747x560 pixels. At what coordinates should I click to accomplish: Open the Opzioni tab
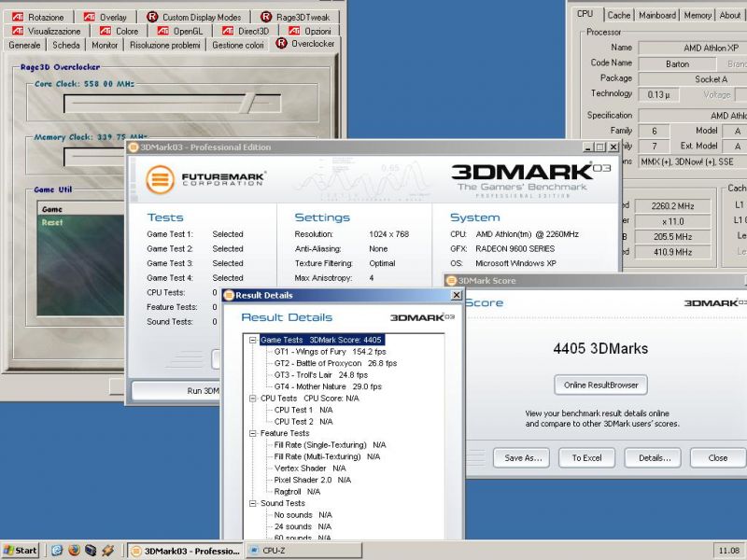pos(310,31)
